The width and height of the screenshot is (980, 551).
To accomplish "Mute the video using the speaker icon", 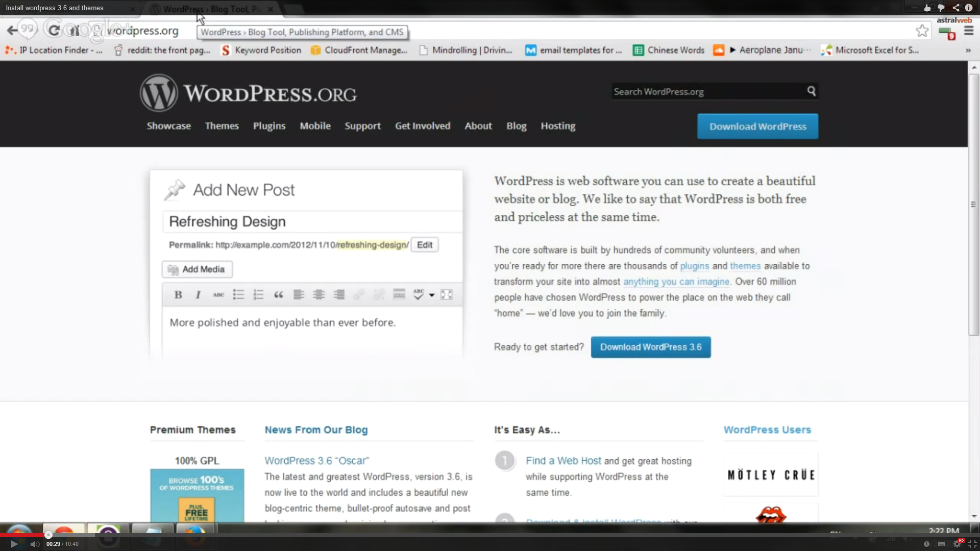I will click(x=35, y=544).
